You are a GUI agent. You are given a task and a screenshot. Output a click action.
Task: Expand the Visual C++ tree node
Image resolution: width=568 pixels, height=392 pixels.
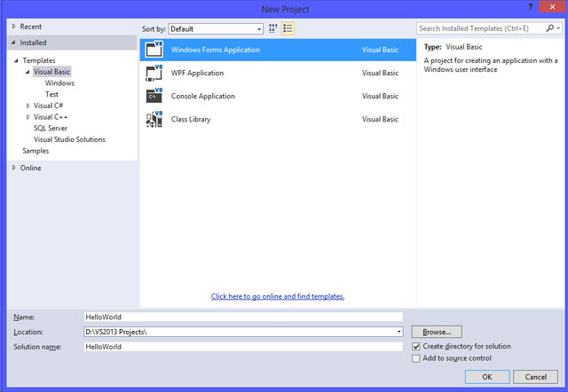click(28, 117)
